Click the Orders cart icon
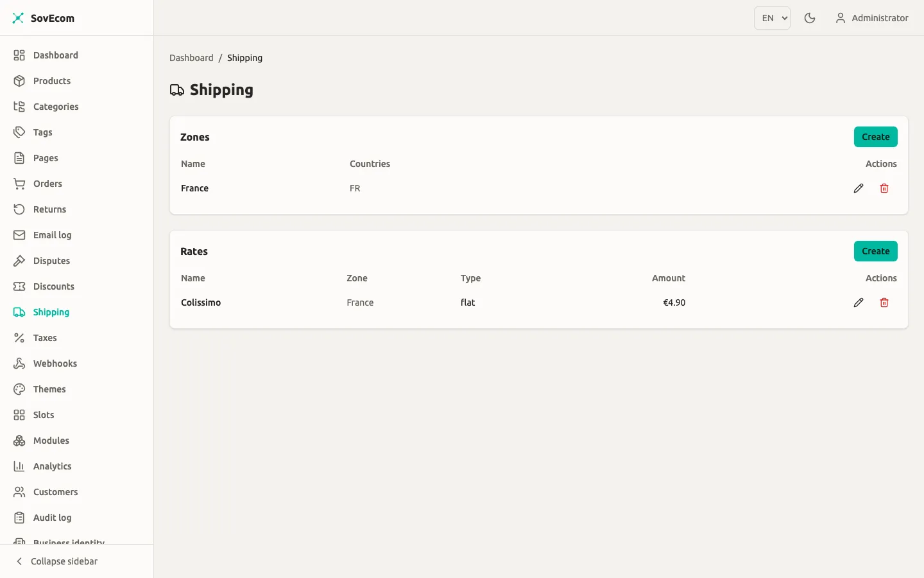 pyautogui.click(x=19, y=184)
